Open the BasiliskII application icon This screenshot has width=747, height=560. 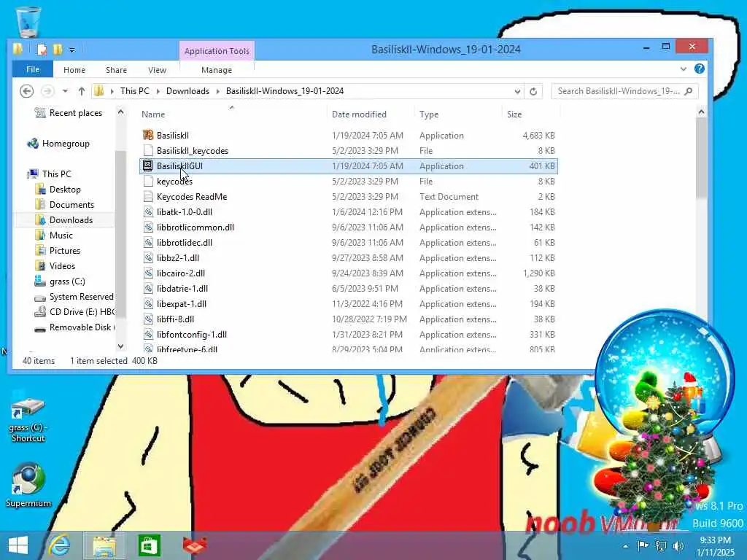click(148, 135)
